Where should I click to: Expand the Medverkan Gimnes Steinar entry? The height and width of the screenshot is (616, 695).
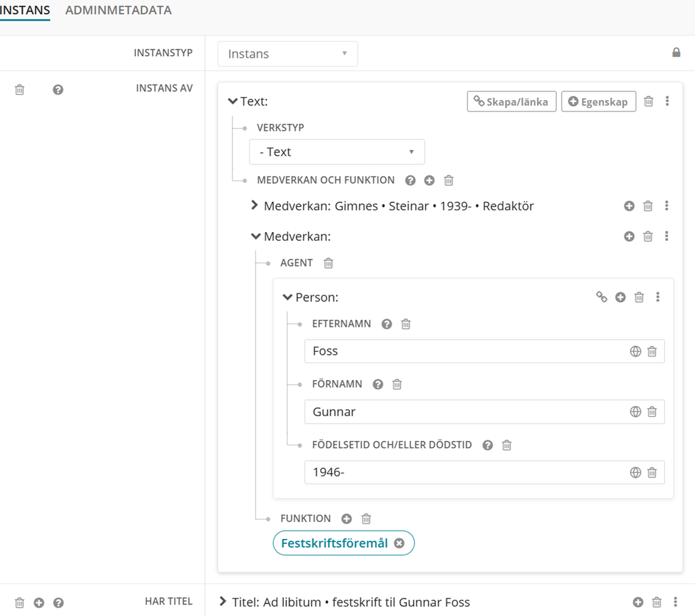(255, 206)
